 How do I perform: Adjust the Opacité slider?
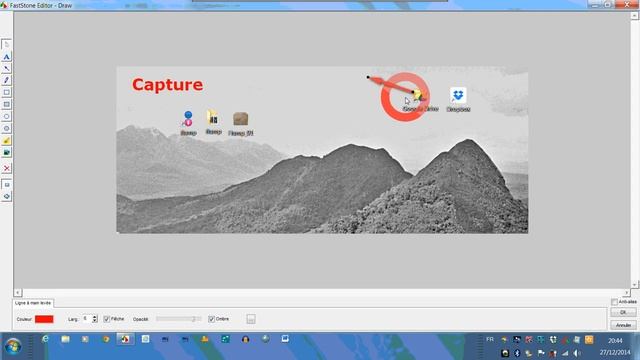179,319
